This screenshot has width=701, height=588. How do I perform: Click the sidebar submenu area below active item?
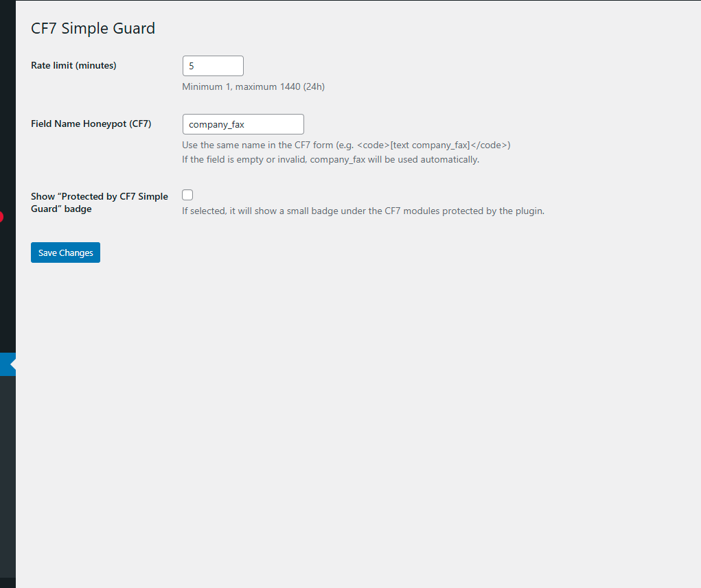(8, 446)
